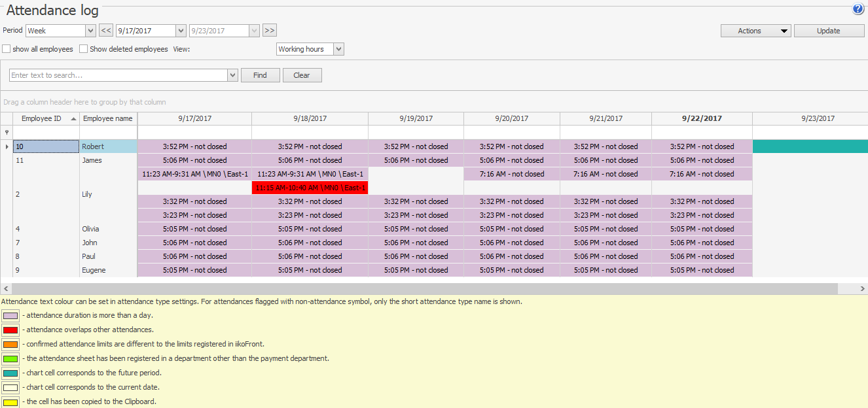
Task: Open the help question mark icon
Action: coord(858,9)
